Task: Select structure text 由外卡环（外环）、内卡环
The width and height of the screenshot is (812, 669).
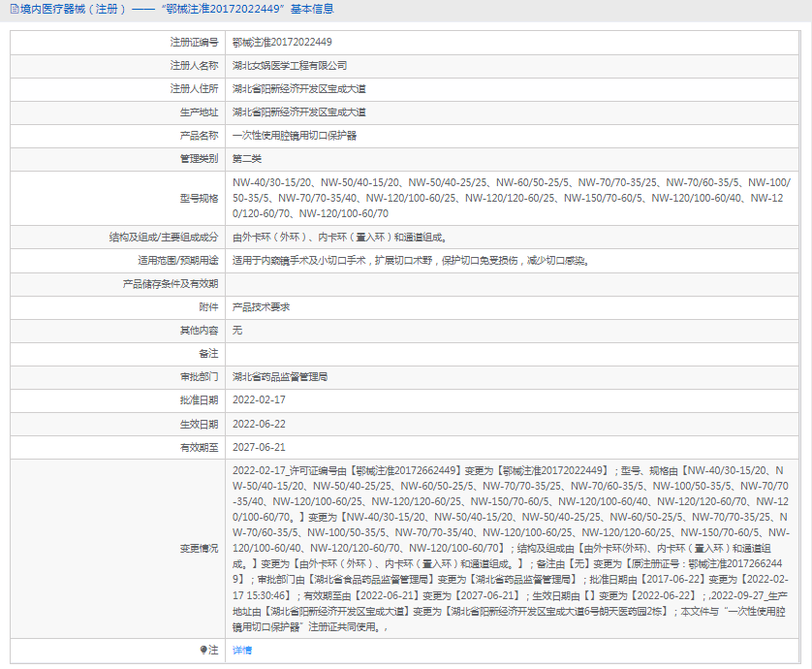Action: pyautogui.click(x=340, y=238)
